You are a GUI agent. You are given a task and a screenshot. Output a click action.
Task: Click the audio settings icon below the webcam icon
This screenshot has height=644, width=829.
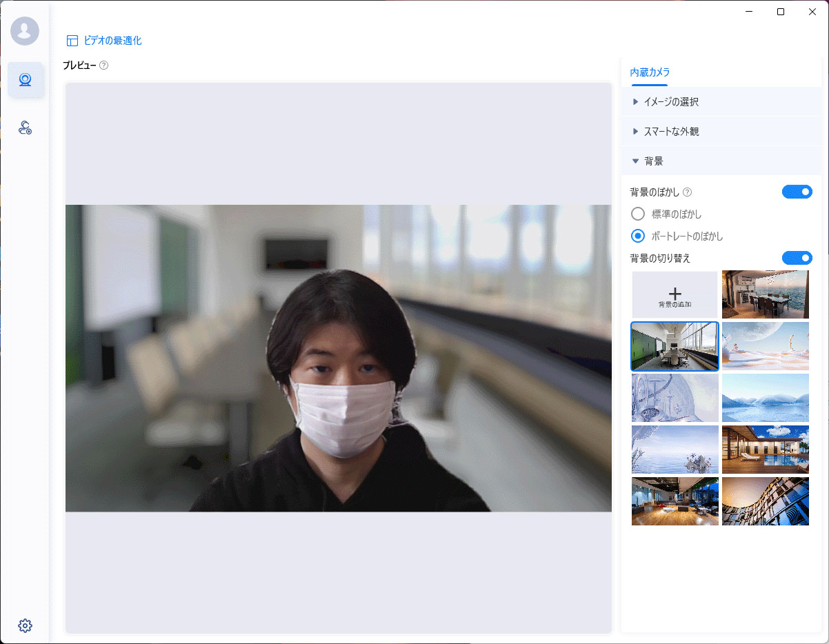25,128
